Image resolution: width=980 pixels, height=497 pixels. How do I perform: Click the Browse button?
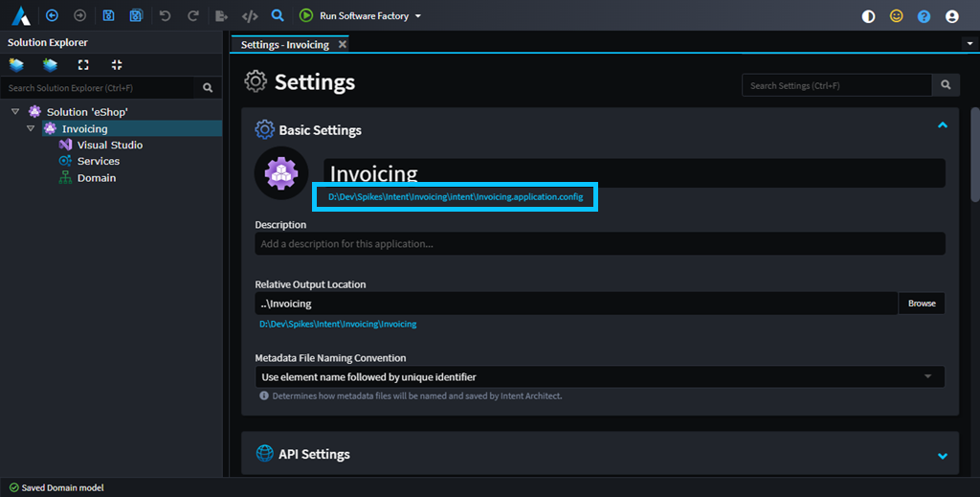[x=922, y=304]
